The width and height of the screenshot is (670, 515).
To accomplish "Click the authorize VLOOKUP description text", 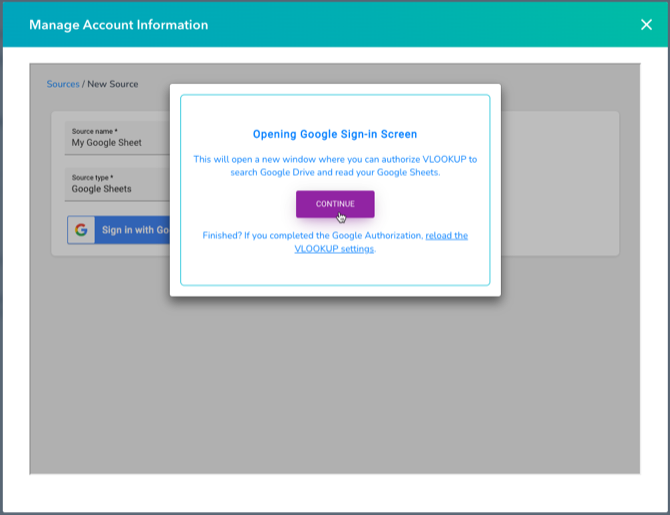I will coord(335,166).
